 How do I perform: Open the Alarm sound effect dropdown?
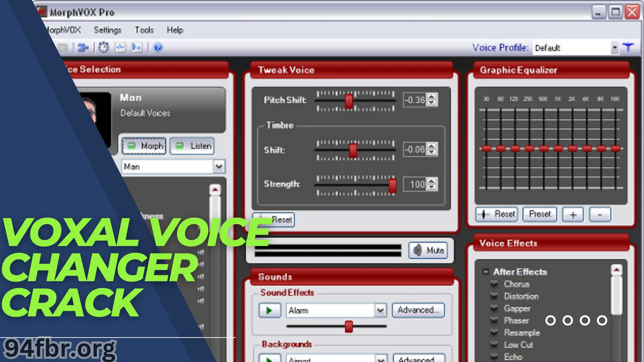380,310
